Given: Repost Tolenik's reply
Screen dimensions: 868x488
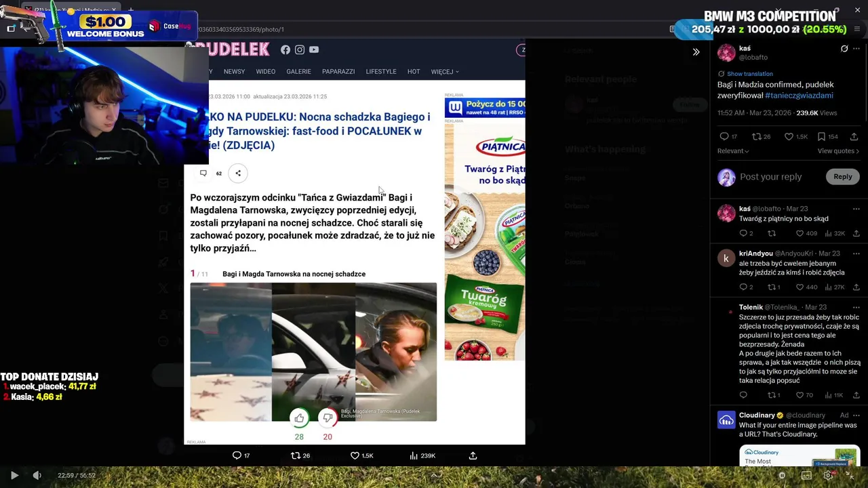Looking at the screenshot, I should pos(773,395).
